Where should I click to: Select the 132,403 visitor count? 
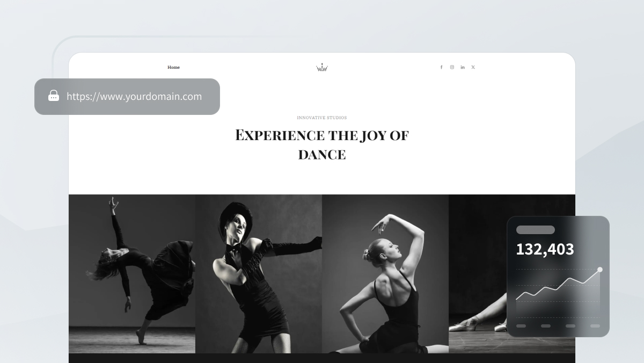tap(545, 249)
